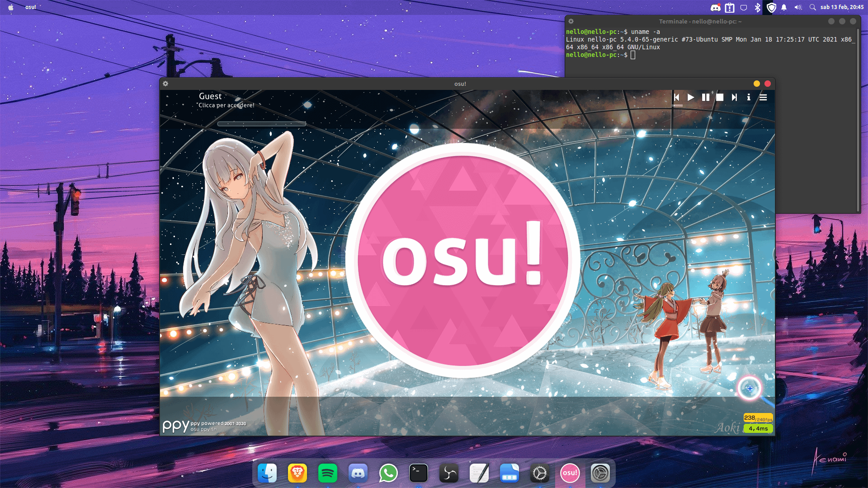
Task: Open the osu! playlist hamburger menu
Action: click(763, 97)
